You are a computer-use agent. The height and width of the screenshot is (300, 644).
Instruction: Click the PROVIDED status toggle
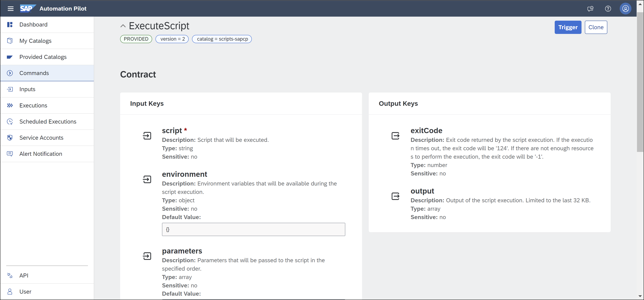click(136, 39)
